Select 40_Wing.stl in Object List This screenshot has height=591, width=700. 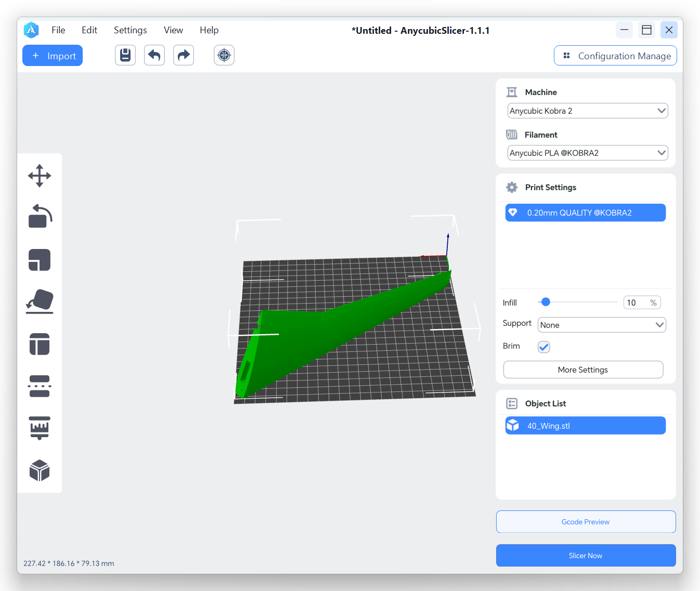[585, 426]
